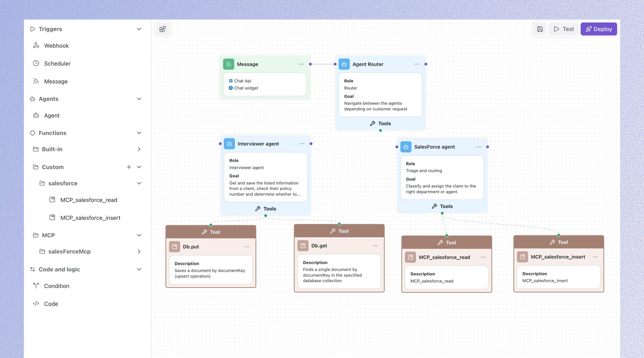Expand the Built-in functions folder
644x358 pixels.
139,149
